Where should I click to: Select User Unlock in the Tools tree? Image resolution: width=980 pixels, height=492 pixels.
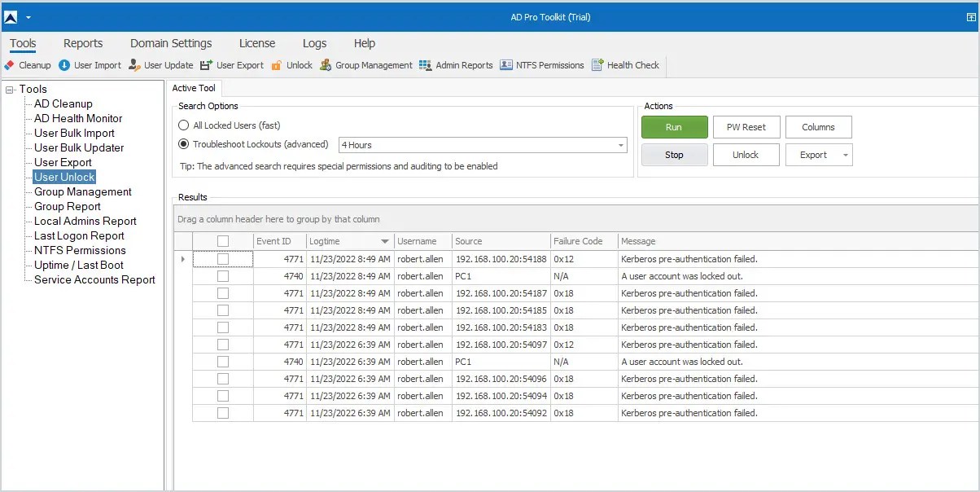point(63,177)
